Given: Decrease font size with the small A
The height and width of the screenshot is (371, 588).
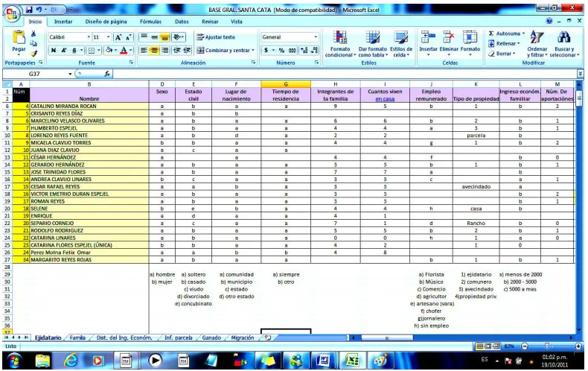Looking at the screenshot, I should tap(128, 37).
